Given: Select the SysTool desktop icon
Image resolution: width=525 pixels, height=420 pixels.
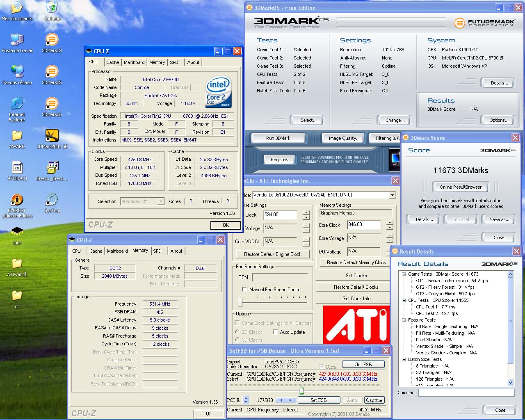Looking at the screenshot, I should (52, 203).
